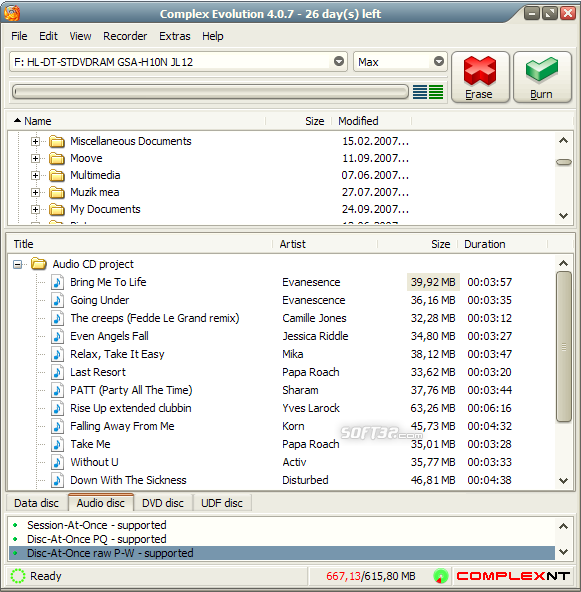581x592 pixels.
Task: Click the log pane scroll down arrow
Action: (x=564, y=552)
